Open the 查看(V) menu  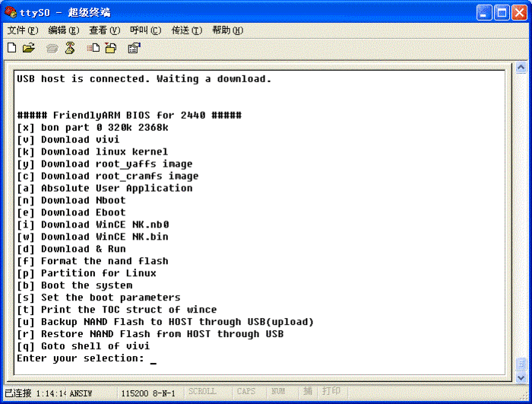click(x=105, y=30)
